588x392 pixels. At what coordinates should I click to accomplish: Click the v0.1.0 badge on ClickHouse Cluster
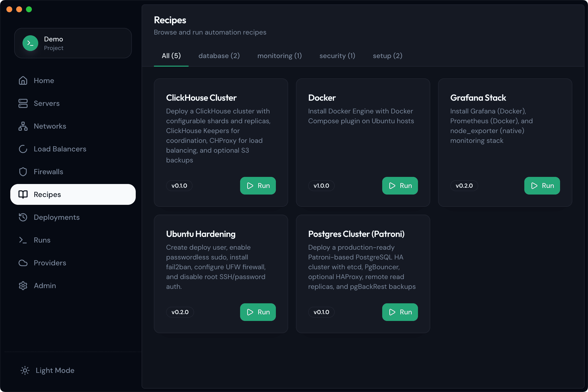coord(179,185)
